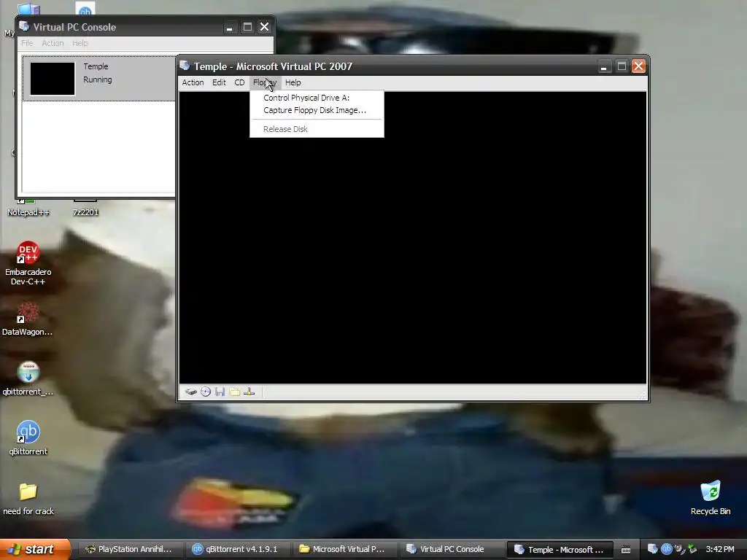Open qbittorrent installer desktop icon
The height and width of the screenshot is (560, 747).
(28, 379)
